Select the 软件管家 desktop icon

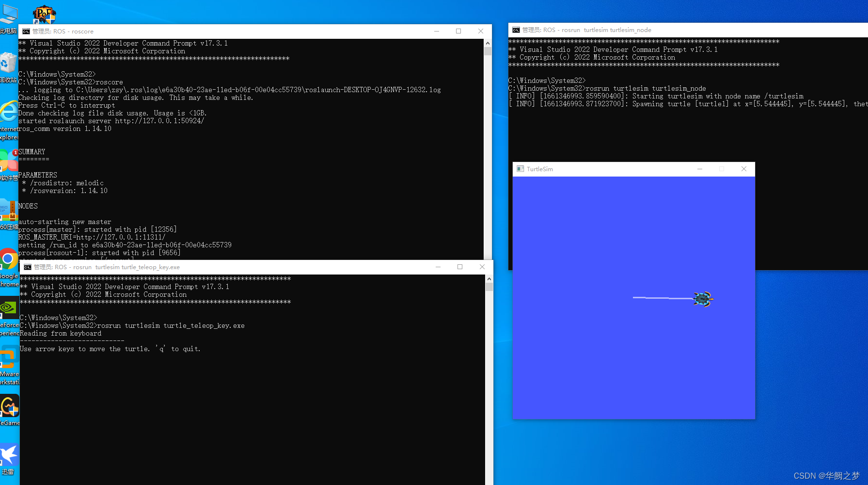[x=9, y=165]
